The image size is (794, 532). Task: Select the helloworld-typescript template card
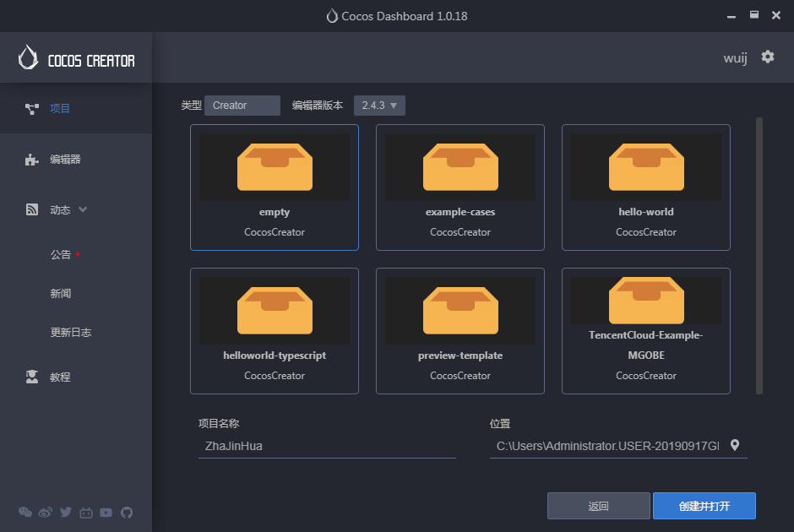click(x=275, y=331)
